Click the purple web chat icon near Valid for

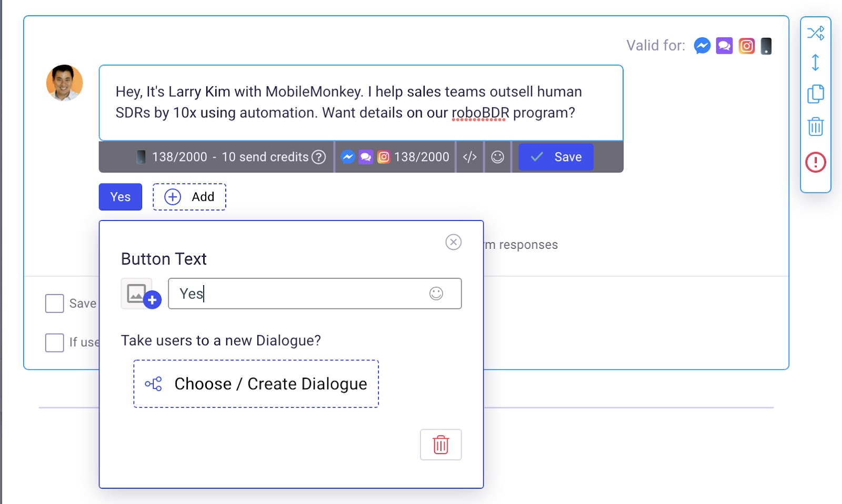point(724,46)
